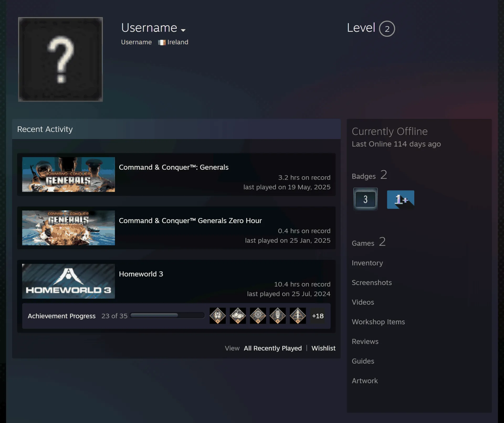
Task: View All Recently Played games
Action: click(x=273, y=348)
